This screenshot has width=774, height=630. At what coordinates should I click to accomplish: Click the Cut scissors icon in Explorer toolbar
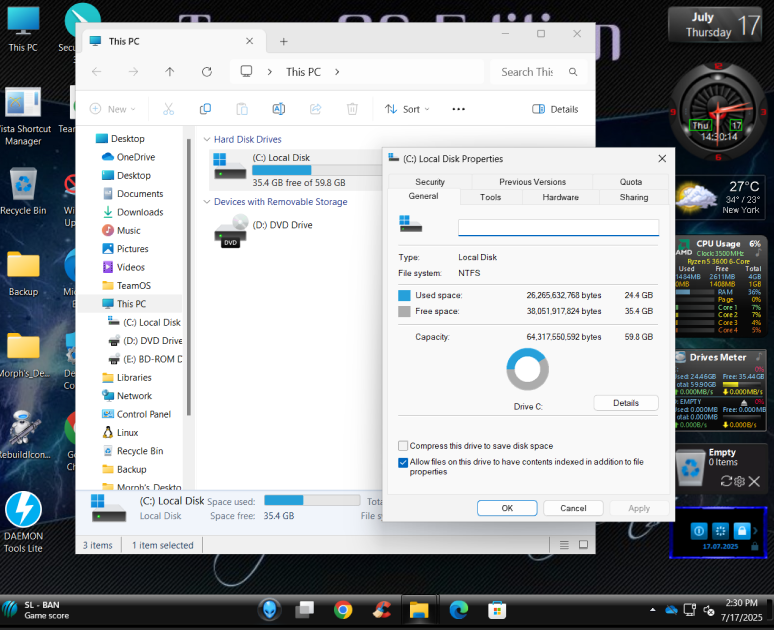pos(168,109)
